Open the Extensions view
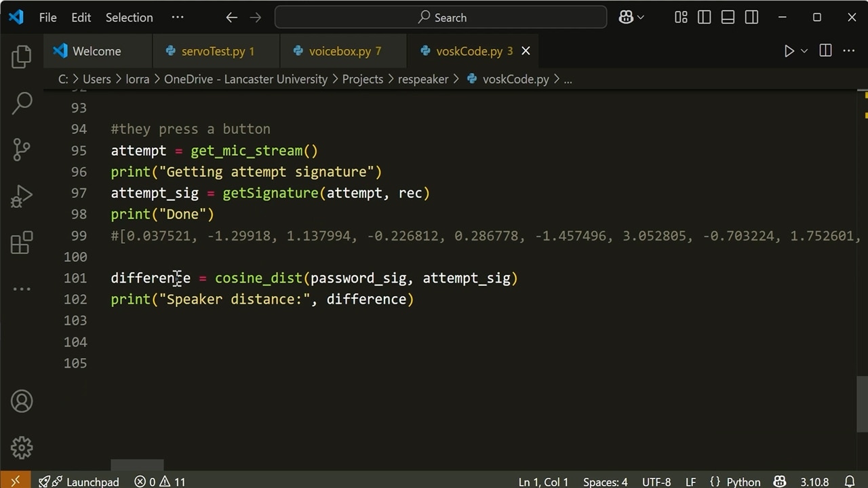The height and width of the screenshot is (488, 868). [22, 243]
